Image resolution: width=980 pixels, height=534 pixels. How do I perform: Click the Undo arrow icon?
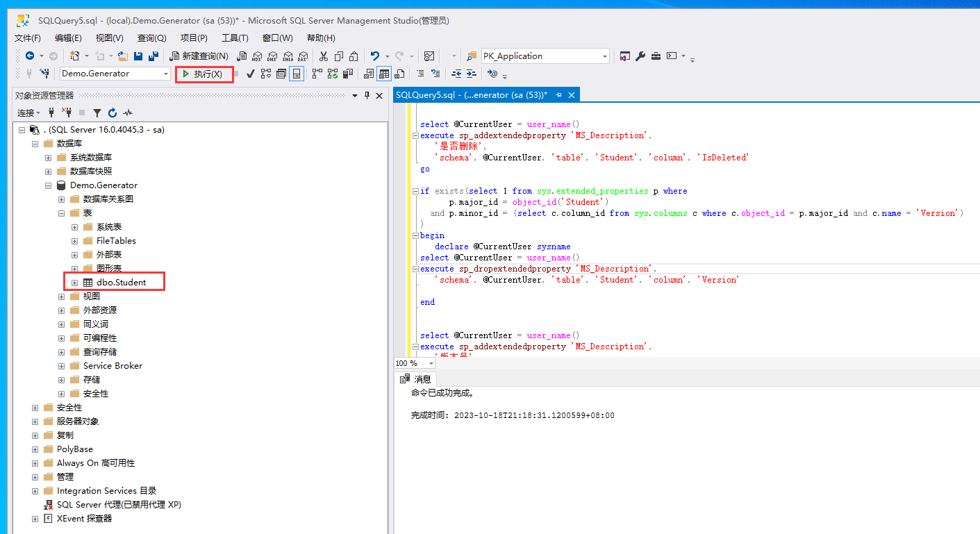(375, 56)
